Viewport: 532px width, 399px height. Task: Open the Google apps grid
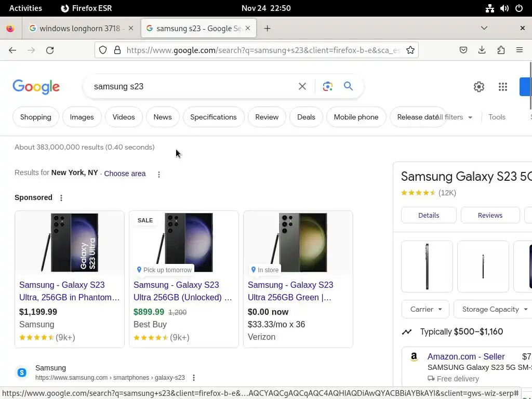tap(503, 87)
